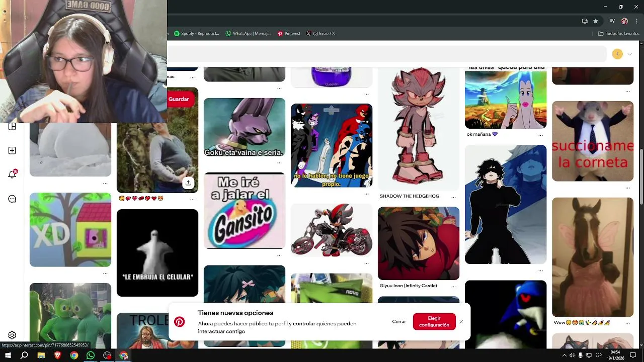644x362 pixels.
Task: Open options menu of 'succioname la corneta' pin
Action: coord(627,188)
